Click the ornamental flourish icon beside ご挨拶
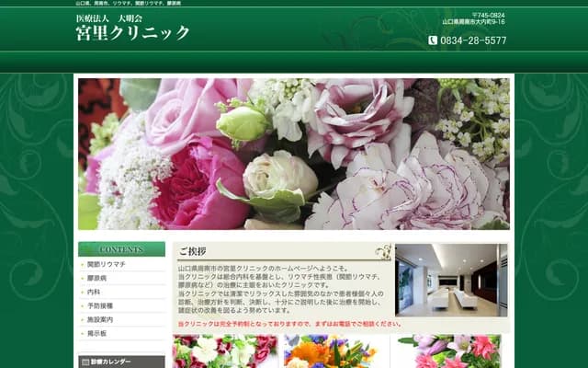The height and width of the screenshot is (368, 588). [384, 251]
